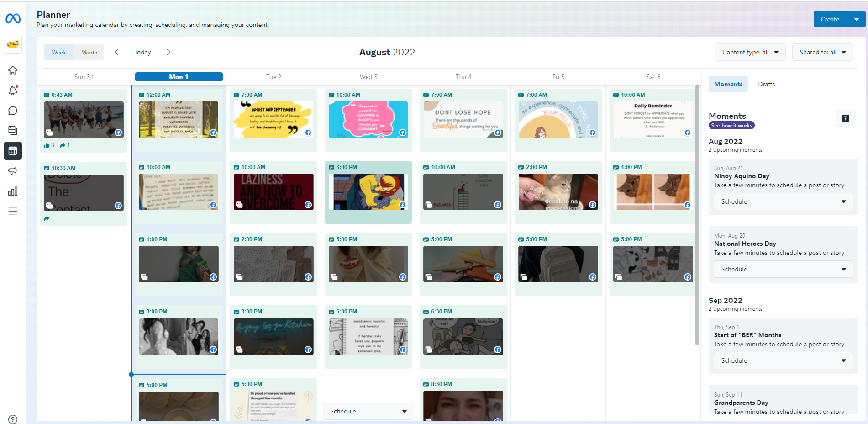Click the August 2022 title
Screen dimensions: 868x424
click(x=387, y=52)
